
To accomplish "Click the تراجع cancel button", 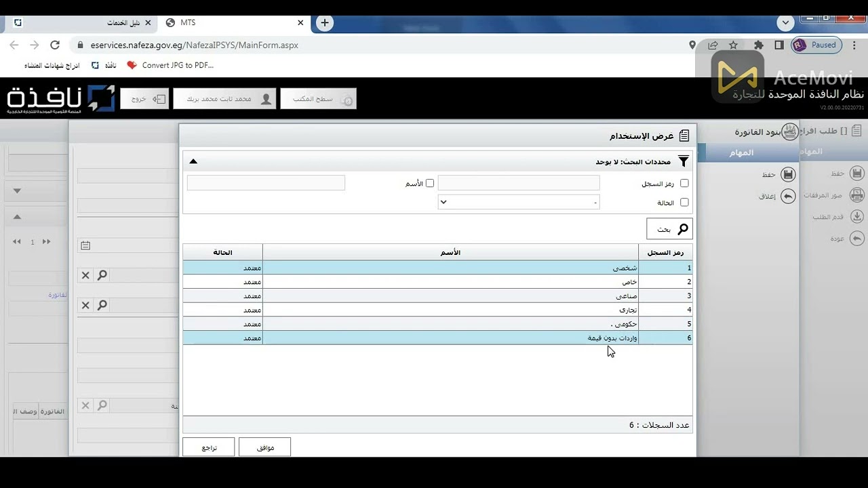I will pos(209,447).
